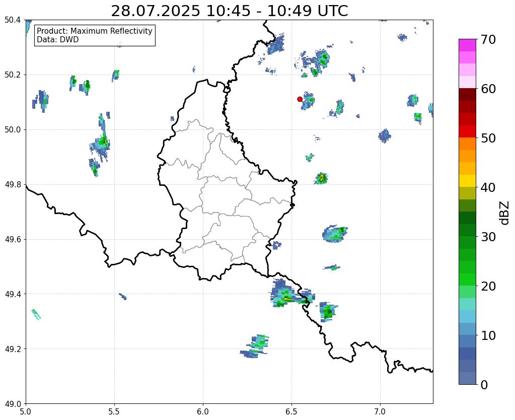This screenshot has width=515, height=420.
Task: Click the colorbar tick label 10
Action: pos(488,335)
